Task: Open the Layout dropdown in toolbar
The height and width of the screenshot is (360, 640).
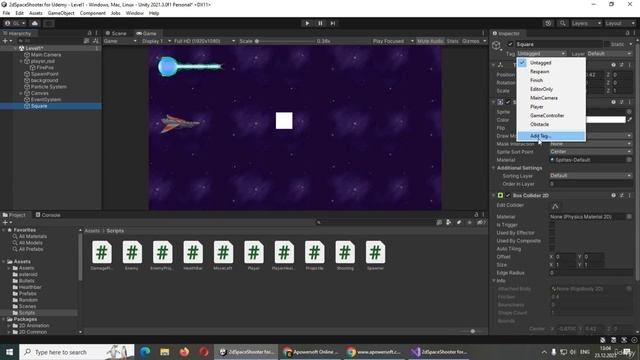Action: 620,23
